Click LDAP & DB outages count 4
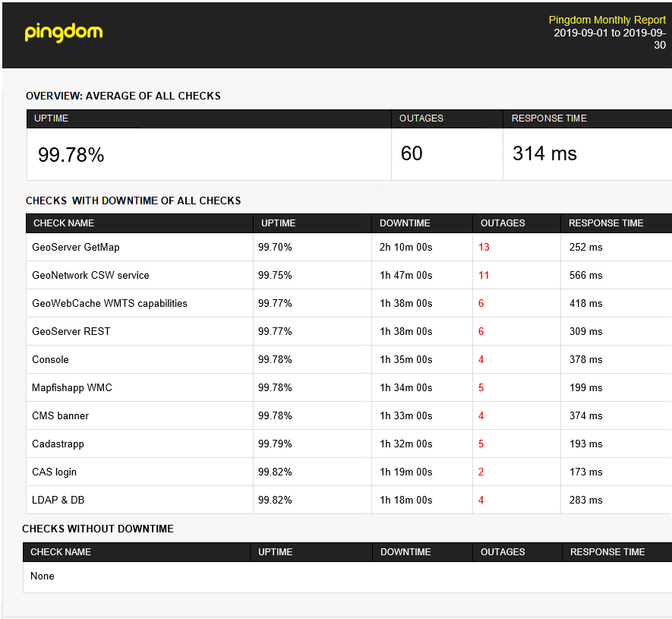This screenshot has height=619, width=672. (x=481, y=500)
